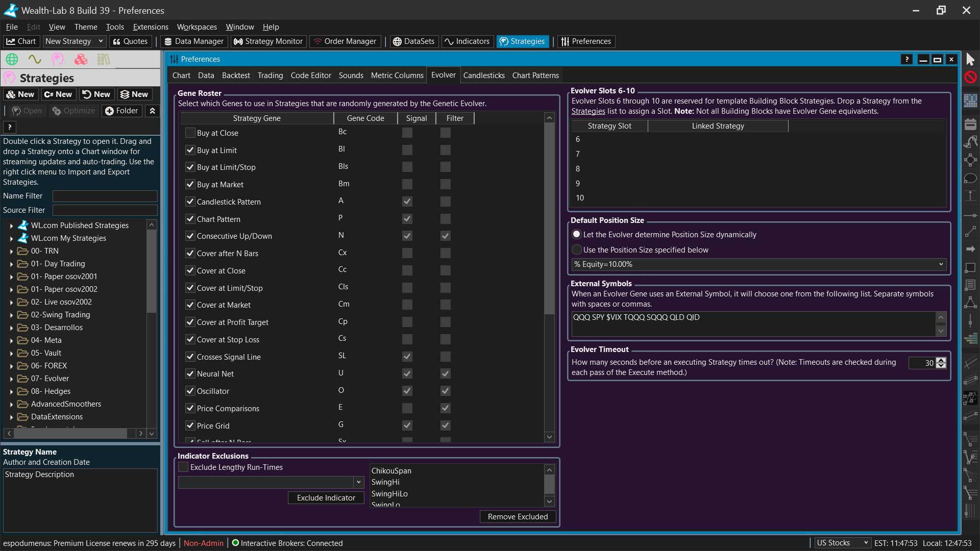Click the Remove Excluded button

tap(518, 517)
